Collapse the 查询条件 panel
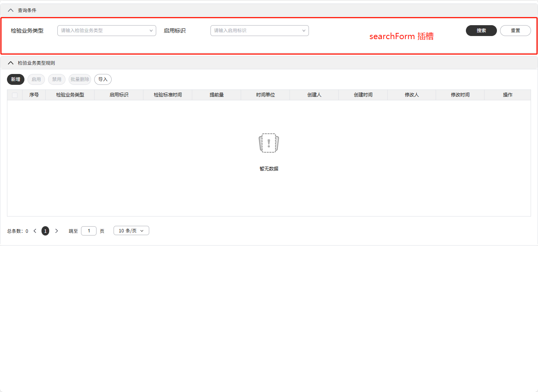 click(10, 10)
